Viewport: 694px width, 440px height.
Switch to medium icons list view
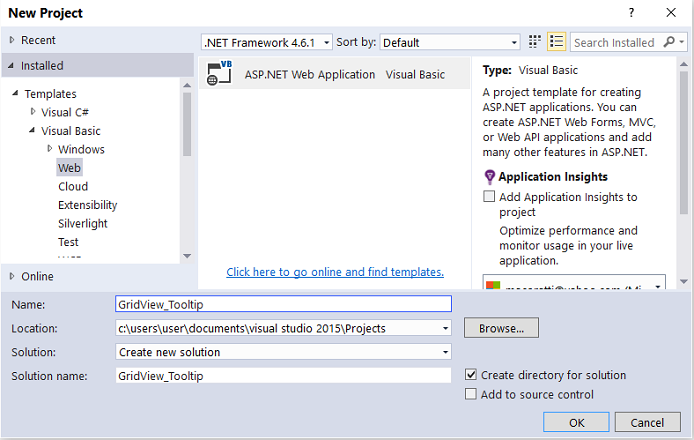click(x=556, y=42)
